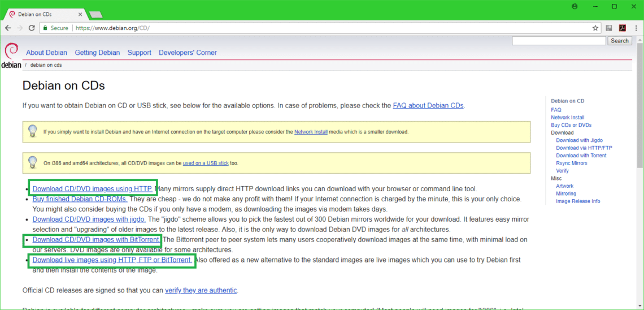The image size is (644, 310).
Task: Click the scrollbar up arrow
Action: point(640,38)
